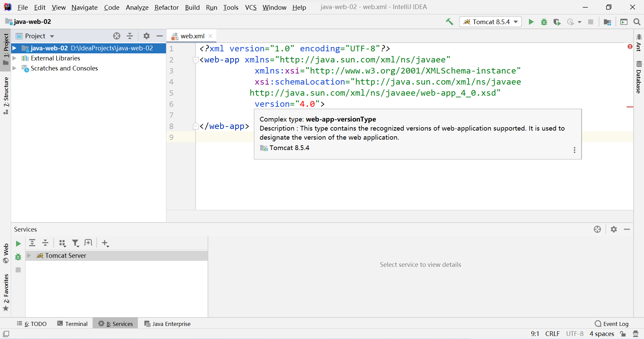Open the Favorites side panel

[x=6, y=292]
